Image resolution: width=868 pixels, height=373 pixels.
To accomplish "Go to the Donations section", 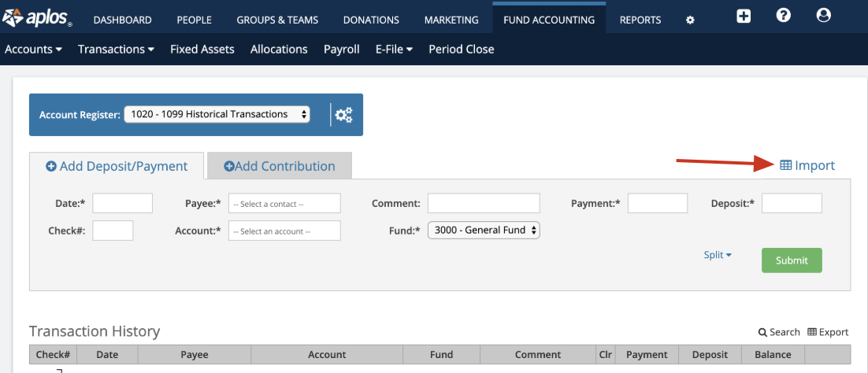I will [x=372, y=20].
